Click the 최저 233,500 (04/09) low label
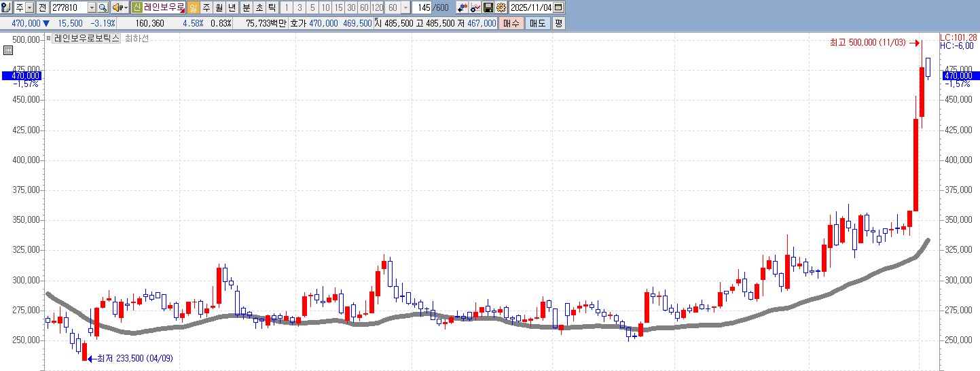Viewport: 980px width, 371px height. click(134, 358)
